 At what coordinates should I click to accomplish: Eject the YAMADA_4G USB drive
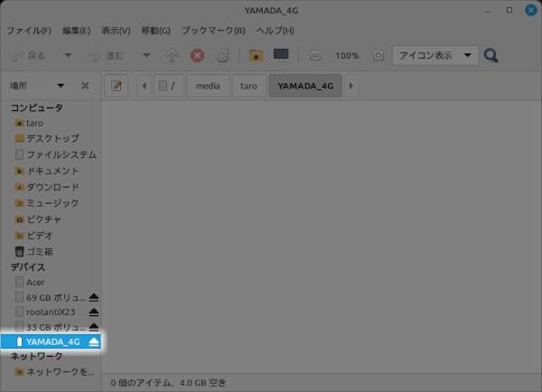pyautogui.click(x=94, y=342)
